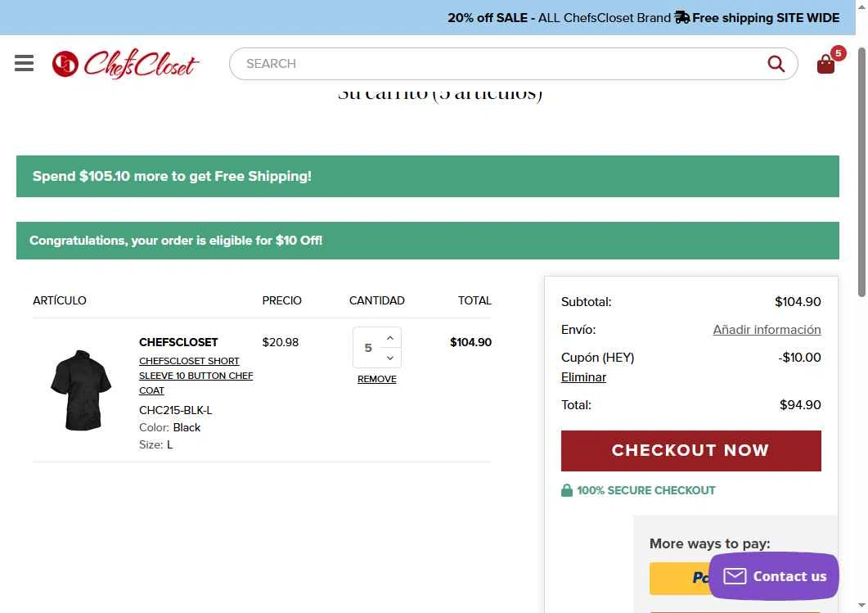868x613 pixels.
Task: Click the cart item count badge
Action: point(838,53)
